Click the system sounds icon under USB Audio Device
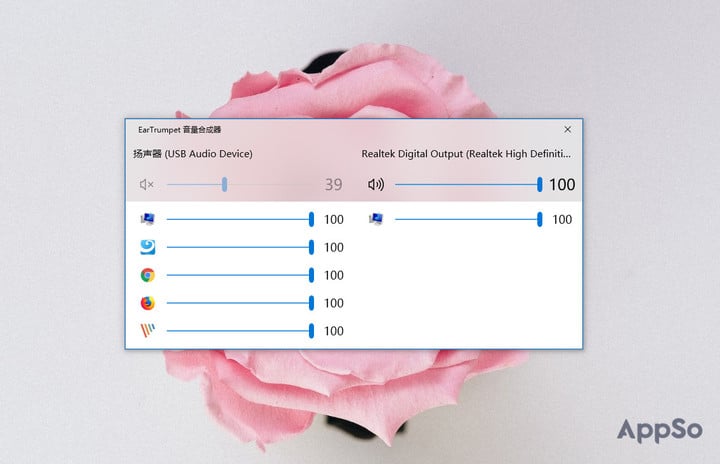This screenshot has height=464, width=720. click(147, 219)
